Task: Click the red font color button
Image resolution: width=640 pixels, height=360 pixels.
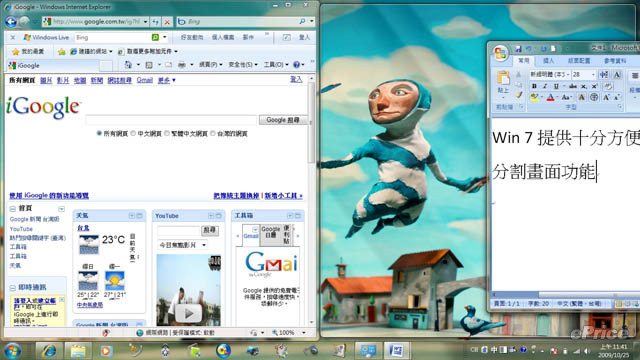Action: point(550,97)
